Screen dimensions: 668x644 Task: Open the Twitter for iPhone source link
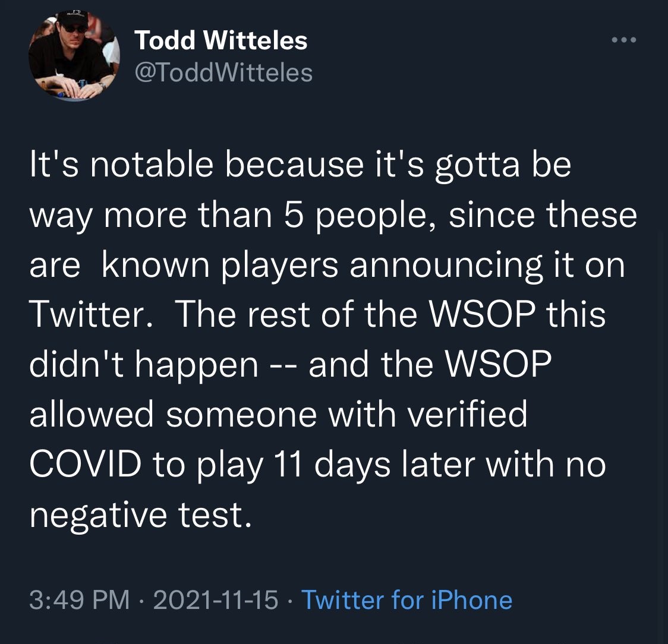pos(407,600)
